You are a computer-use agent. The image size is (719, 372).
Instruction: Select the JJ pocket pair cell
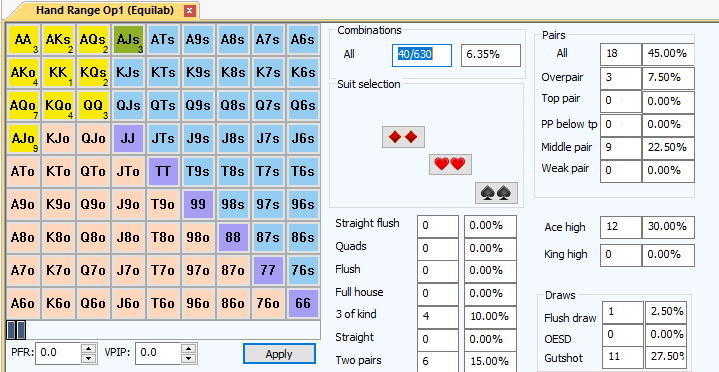click(x=128, y=139)
